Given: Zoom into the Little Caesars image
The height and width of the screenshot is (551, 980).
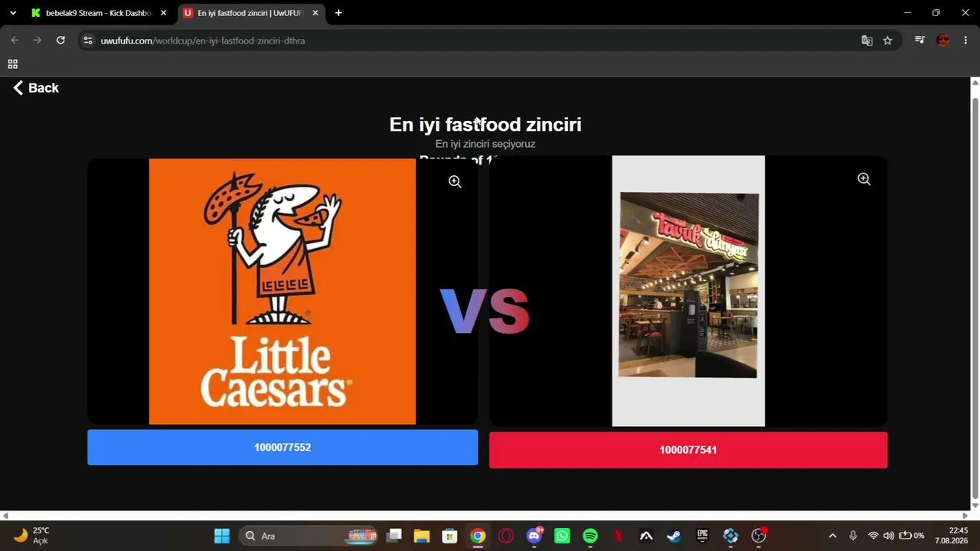Looking at the screenshot, I should [x=455, y=181].
